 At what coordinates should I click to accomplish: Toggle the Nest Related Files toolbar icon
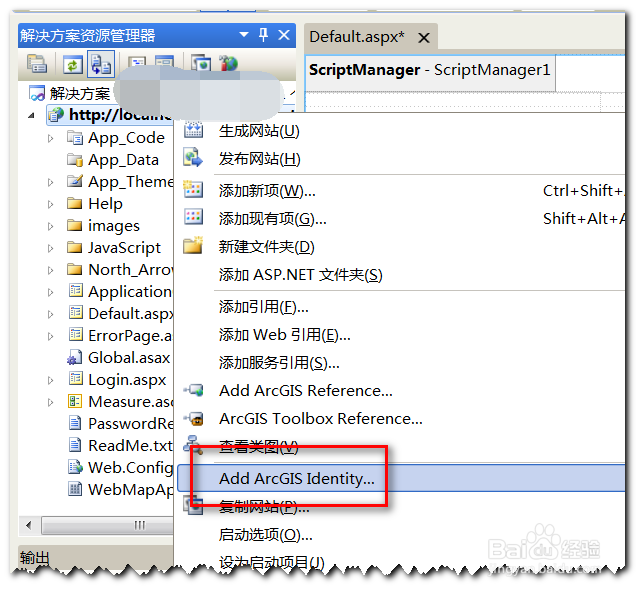pyautogui.click(x=101, y=64)
